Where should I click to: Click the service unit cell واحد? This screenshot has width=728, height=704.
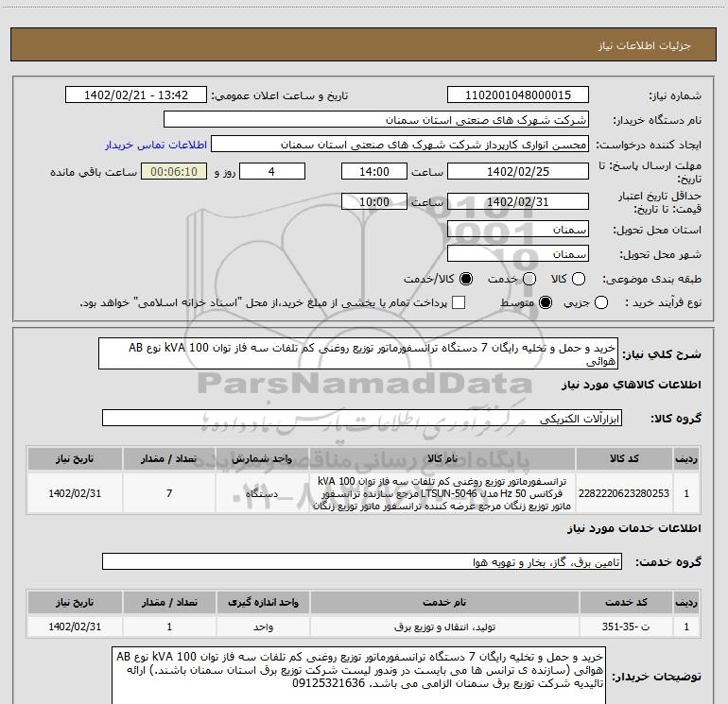[x=263, y=627]
